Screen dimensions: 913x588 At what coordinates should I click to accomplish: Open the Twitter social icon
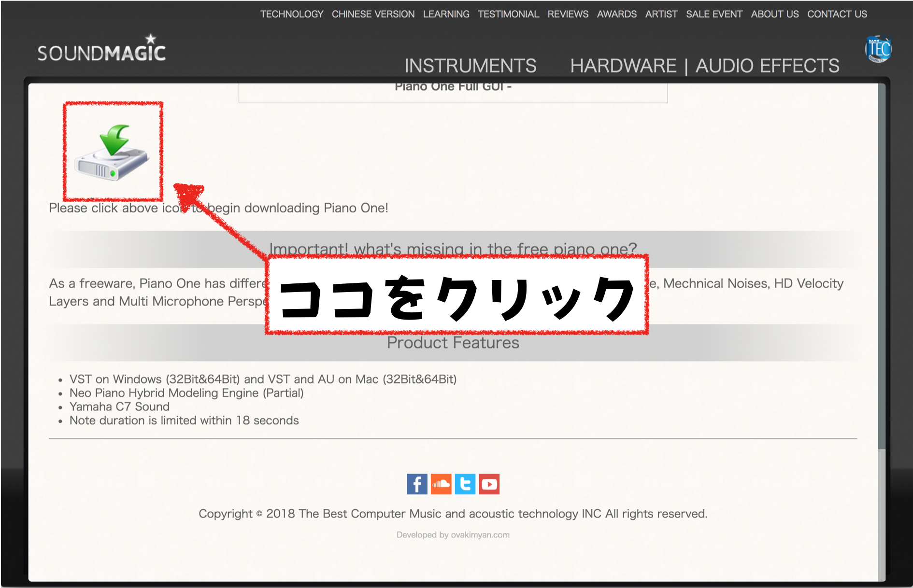465,484
